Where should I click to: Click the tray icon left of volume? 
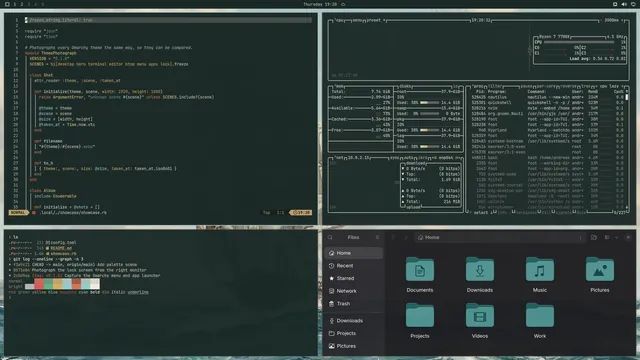point(615,4)
